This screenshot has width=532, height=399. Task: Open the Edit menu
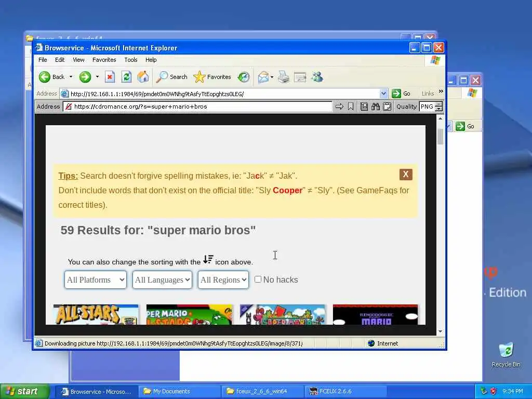click(x=60, y=60)
